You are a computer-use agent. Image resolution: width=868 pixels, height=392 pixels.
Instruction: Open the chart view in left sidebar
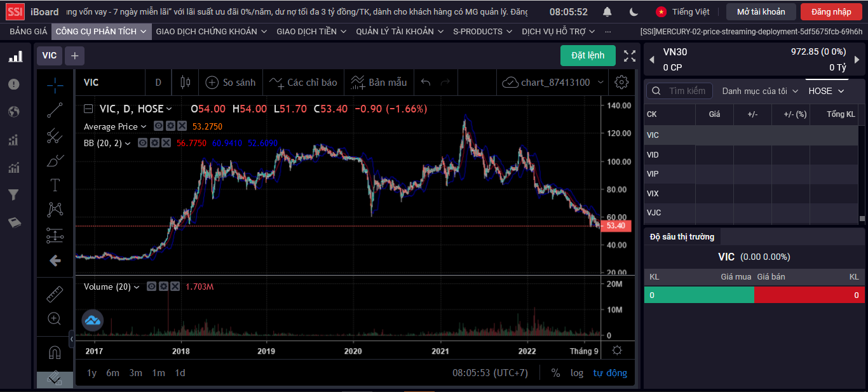pyautogui.click(x=15, y=57)
